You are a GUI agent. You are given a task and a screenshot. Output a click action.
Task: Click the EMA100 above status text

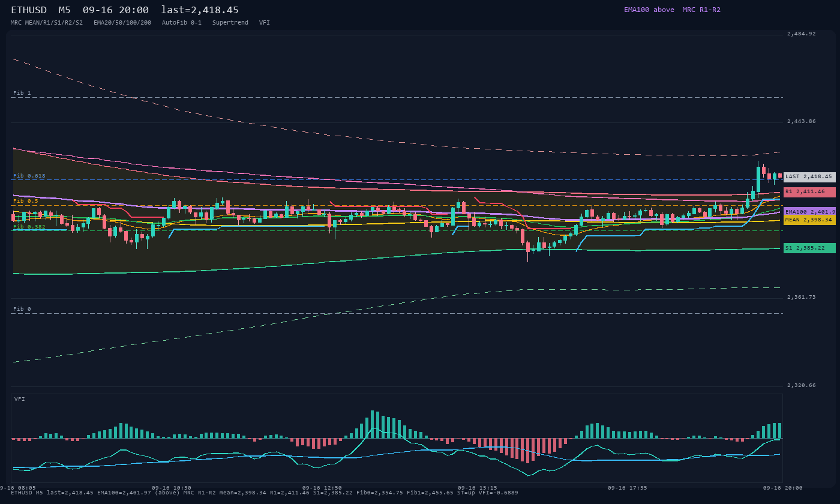pyautogui.click(x=649, y=10)
